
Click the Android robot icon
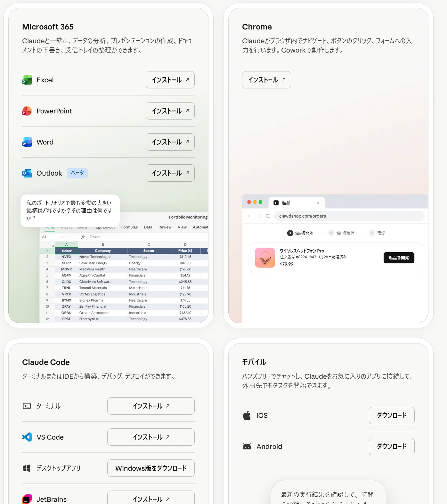[247, 446]
